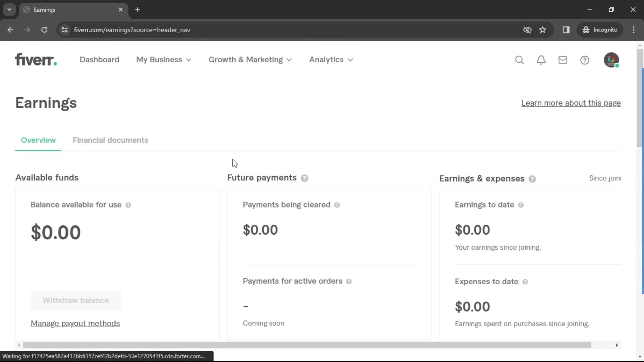Show the Payments being cleared tooltip
This screenshot has height=362, width=644.
point(338,205)
